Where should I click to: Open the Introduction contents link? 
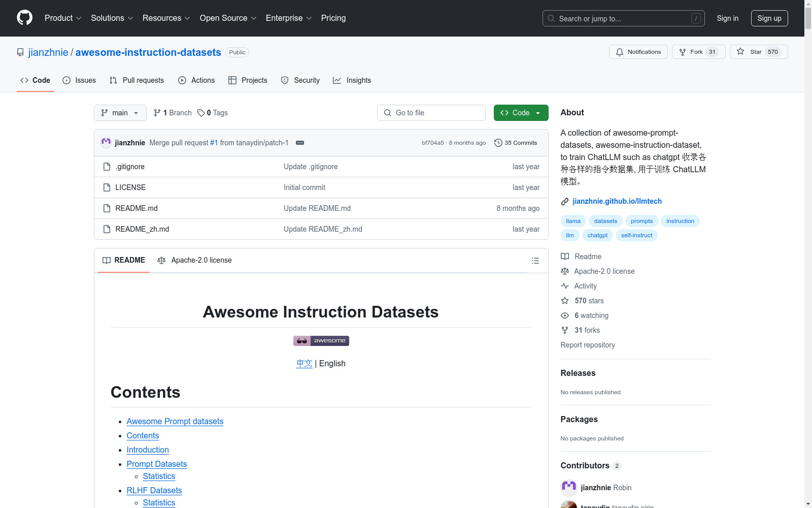point(148,450)
